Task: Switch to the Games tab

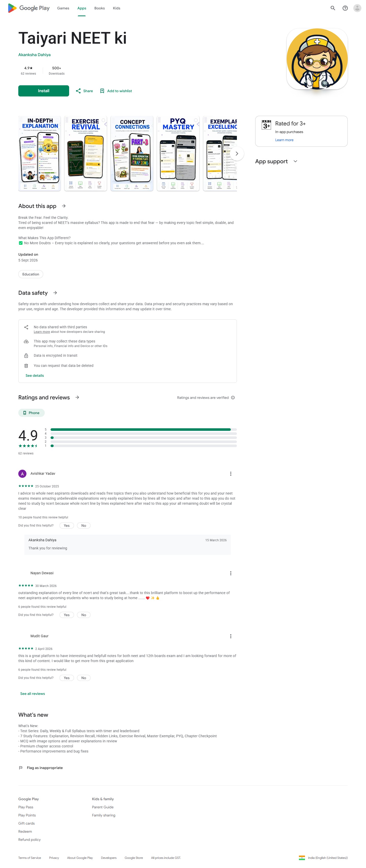Action: (63, 8)
